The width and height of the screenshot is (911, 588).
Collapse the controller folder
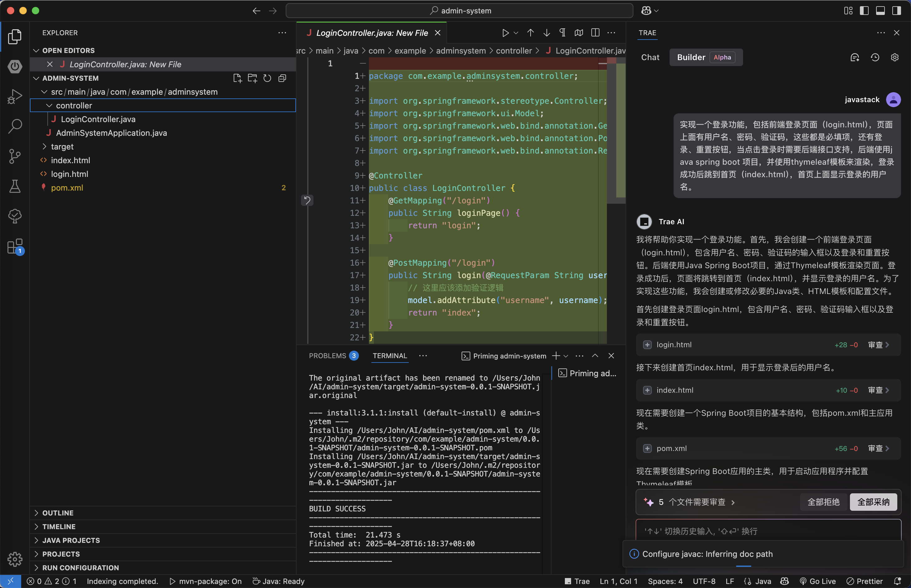coord(49,105)
